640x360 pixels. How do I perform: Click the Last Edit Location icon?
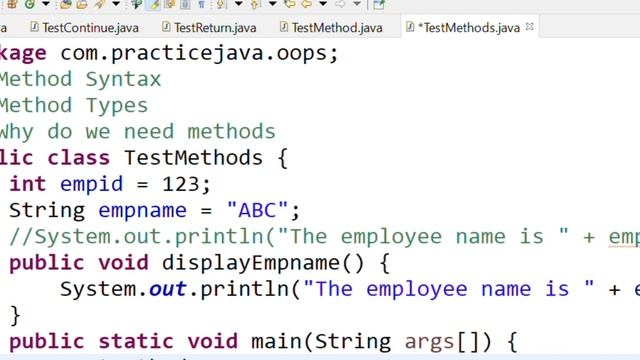coord(290,4)
